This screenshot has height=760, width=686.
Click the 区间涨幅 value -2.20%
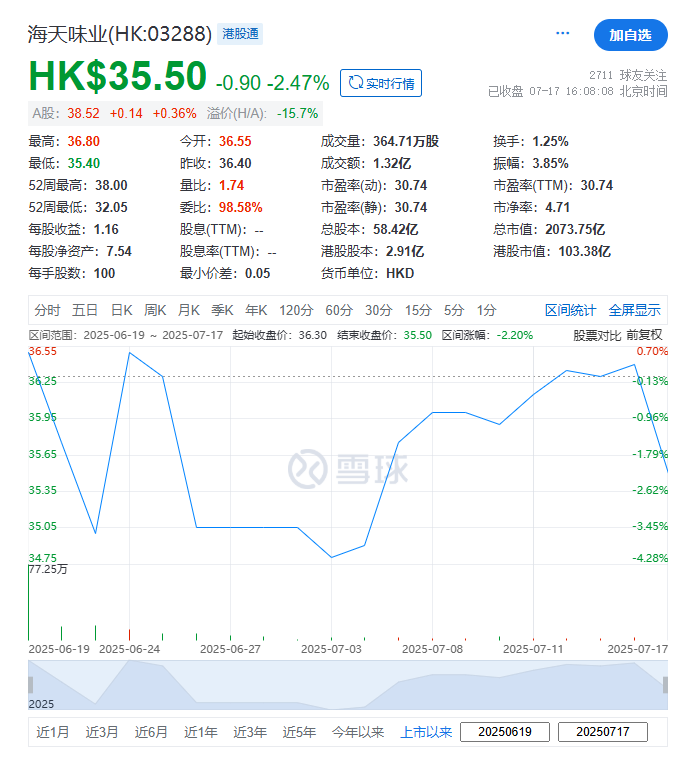click(x=514, y=335)
